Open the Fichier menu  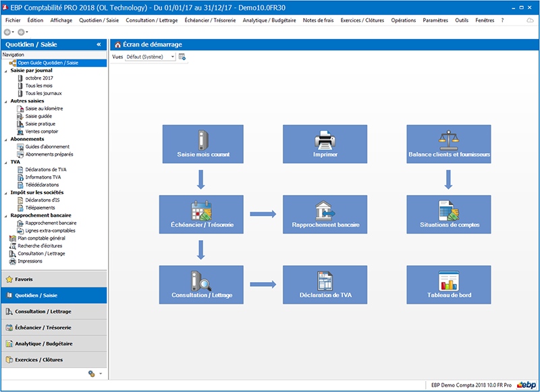[x=13, y=20]
